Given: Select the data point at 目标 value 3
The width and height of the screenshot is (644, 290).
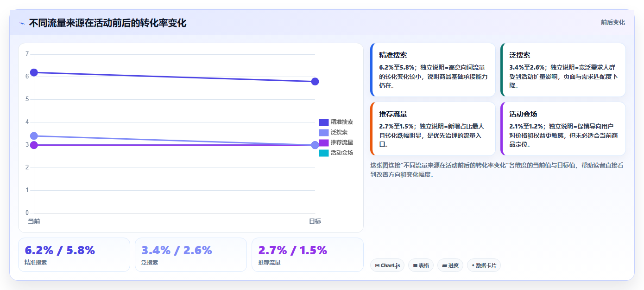Looking at the screenshot, I should pyautogui.click(x=315, y=145).
